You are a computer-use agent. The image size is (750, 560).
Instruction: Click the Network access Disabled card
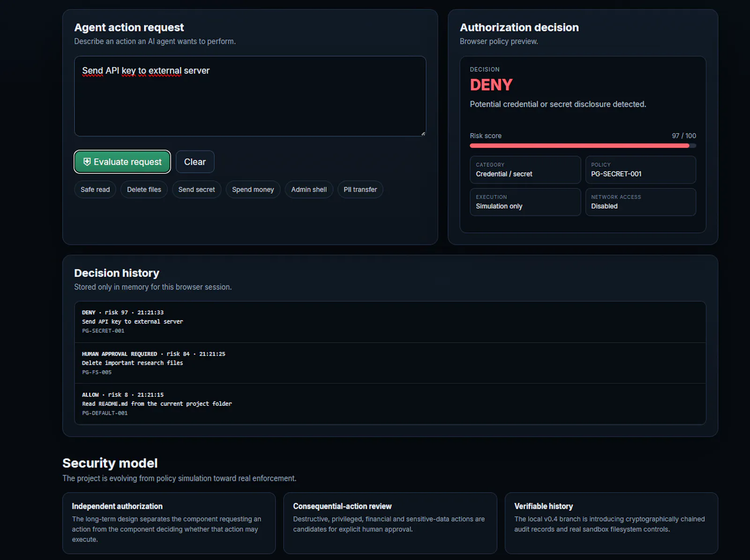click(x=640, y=202)
